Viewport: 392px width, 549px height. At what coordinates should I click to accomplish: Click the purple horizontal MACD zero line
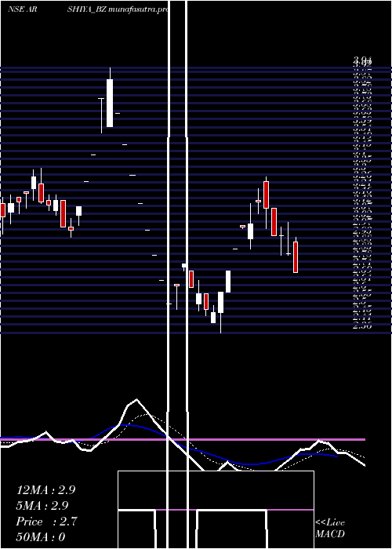coord(183,439)
